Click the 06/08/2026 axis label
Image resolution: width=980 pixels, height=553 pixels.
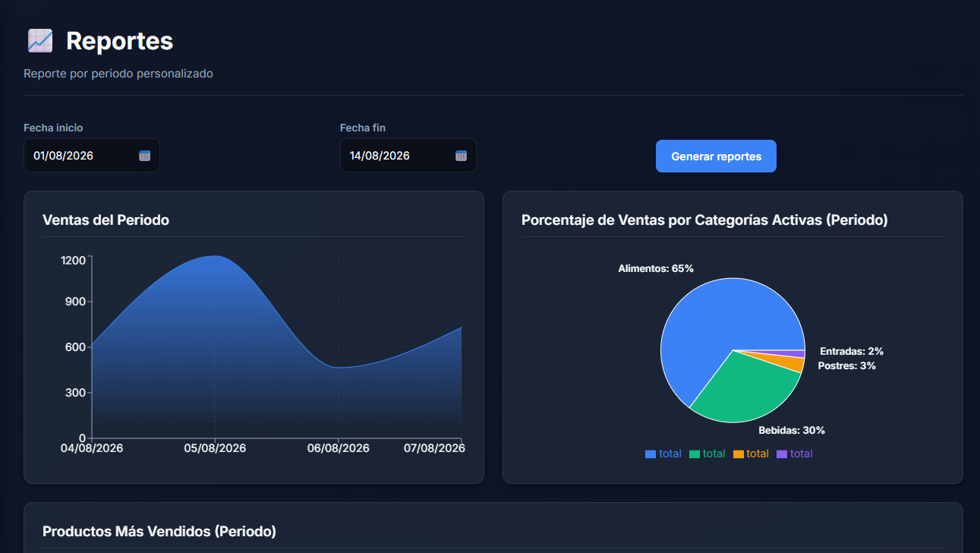[339, 448]
